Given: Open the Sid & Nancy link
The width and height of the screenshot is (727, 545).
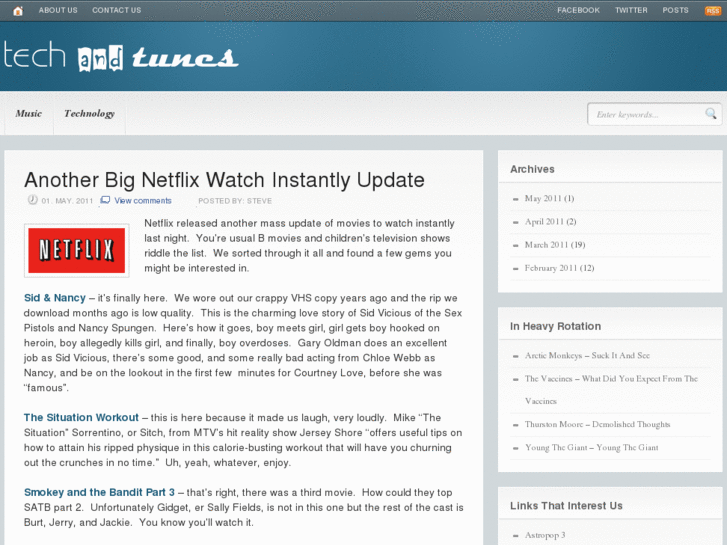Looking at the screenshot, I should click(x=55, y=298).
